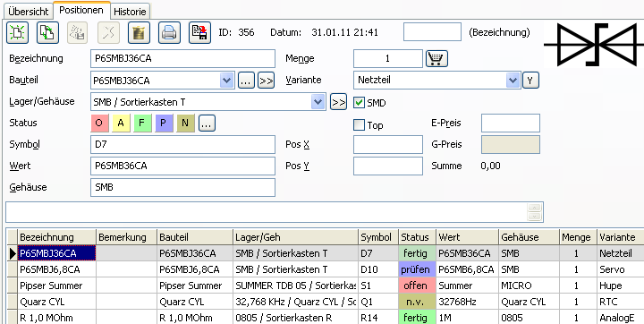Click the Servo Variante cell
This screenshot has width=644, height=324.
pos(621,269)
